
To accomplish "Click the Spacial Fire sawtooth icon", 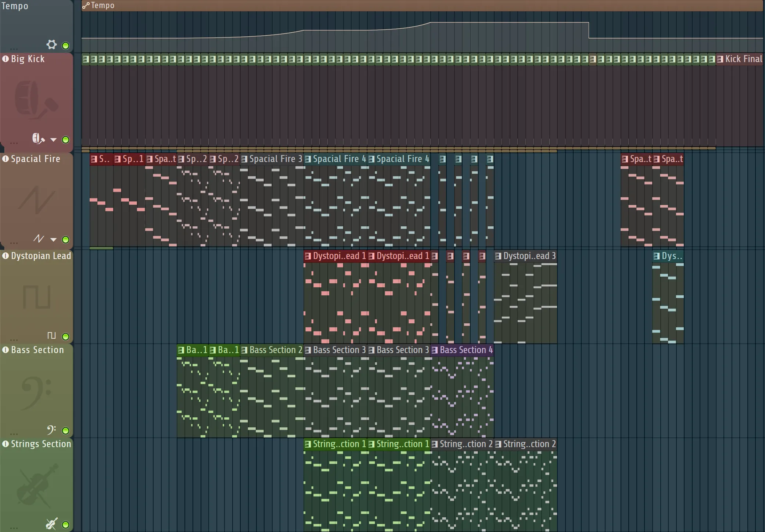I will tap(39, 239).
